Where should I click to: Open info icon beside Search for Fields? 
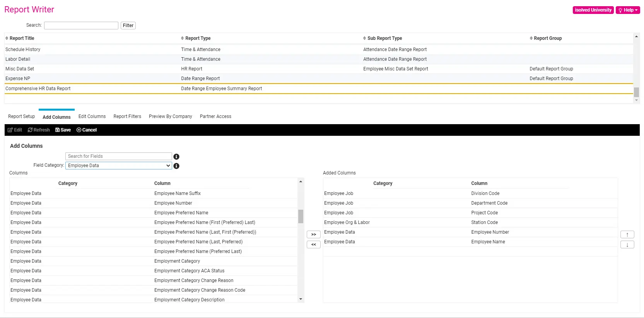tap(176, 157)
